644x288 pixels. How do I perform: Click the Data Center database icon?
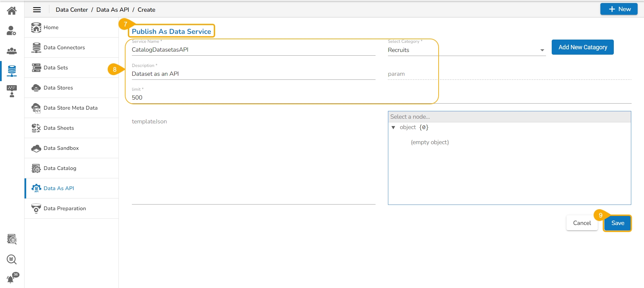coord(12,71)
